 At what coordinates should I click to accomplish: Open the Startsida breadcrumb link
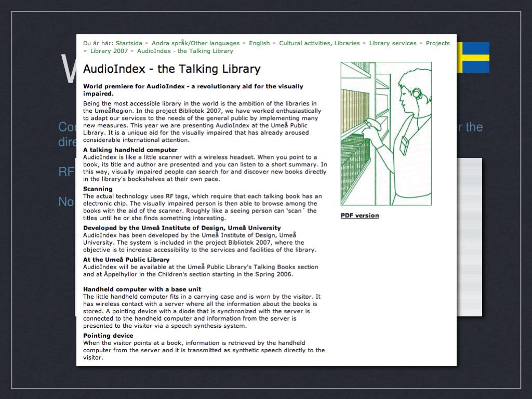[x=129, y=43]
